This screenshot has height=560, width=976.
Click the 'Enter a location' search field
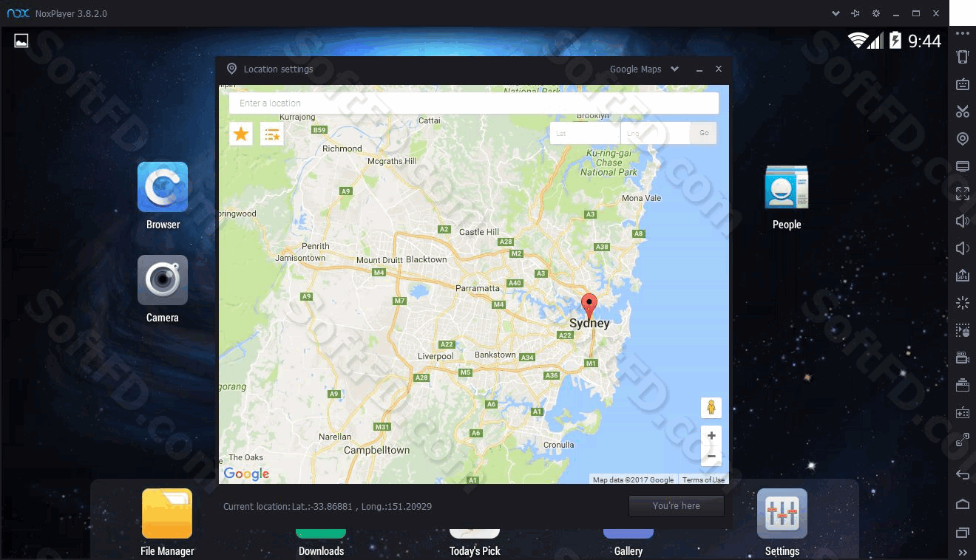[x=474, y=103]
